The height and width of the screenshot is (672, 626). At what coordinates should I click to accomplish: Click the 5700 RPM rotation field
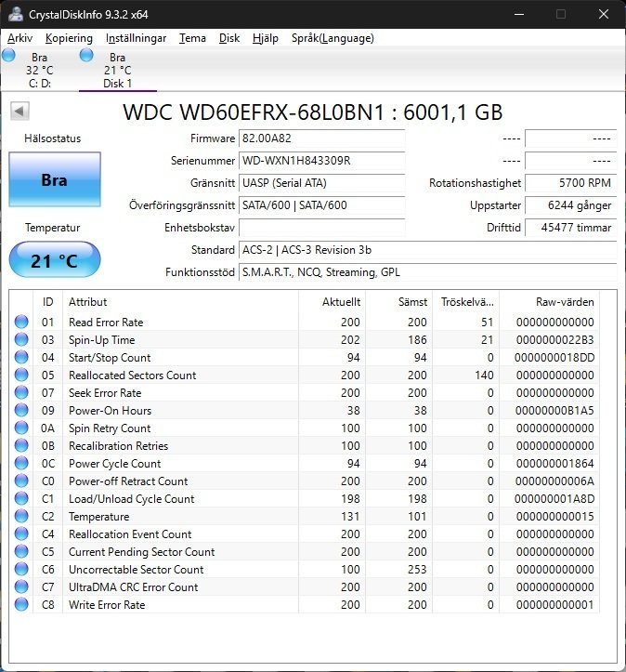(570, 183)
